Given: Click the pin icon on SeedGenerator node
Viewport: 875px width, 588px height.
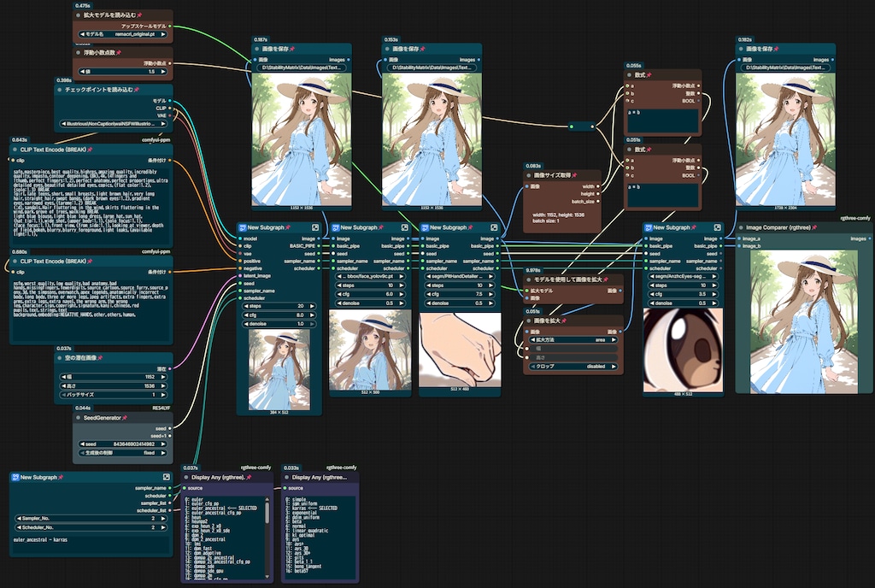Looking at the screenshot, I should coord(125,417).
